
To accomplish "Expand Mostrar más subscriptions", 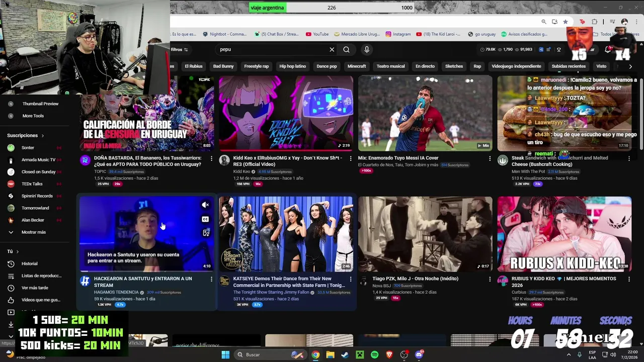I will [33, 232].
